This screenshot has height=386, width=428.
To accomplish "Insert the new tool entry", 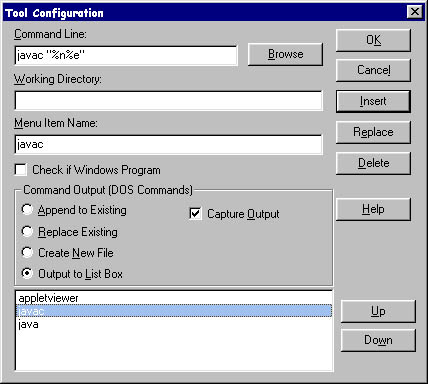I will click(x=373, y=101).
